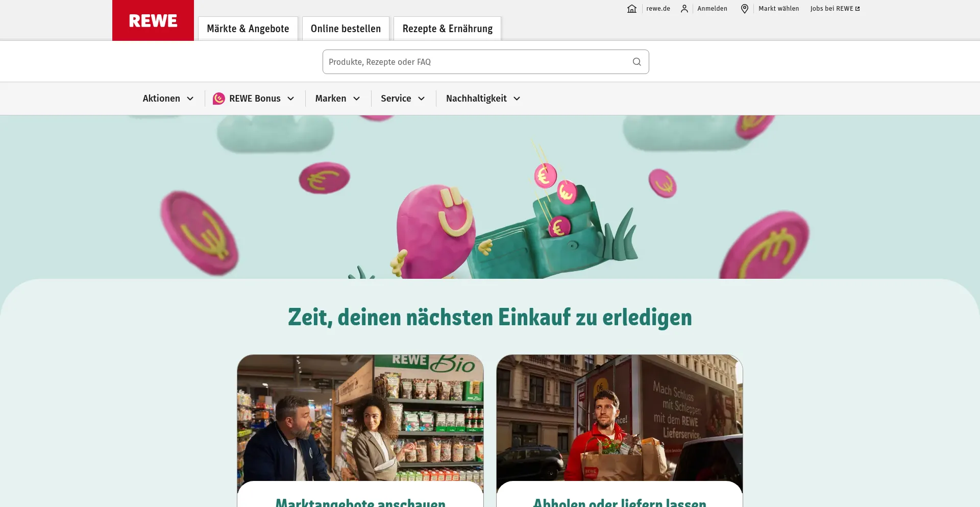Expand the chevron next to Service

422,99
